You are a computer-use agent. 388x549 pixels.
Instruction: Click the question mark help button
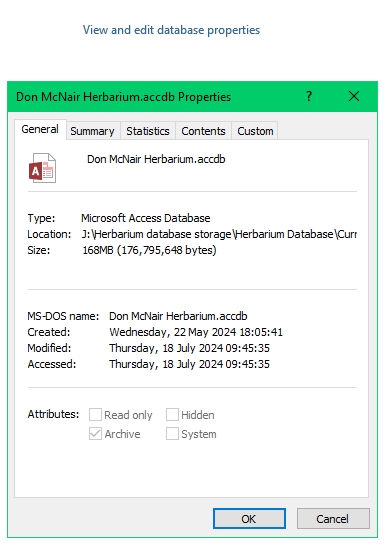coord(309,96)
